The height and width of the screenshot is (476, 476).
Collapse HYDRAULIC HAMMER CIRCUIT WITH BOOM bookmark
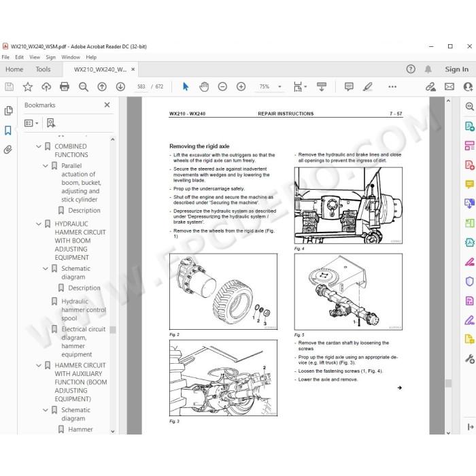[x=39, y=224]
